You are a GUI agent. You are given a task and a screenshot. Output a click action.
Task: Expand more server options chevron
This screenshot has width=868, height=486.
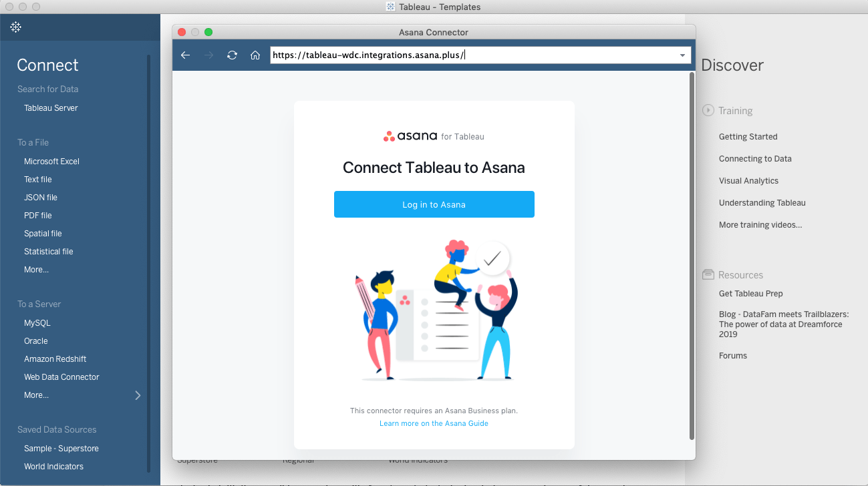coord(138,395)
